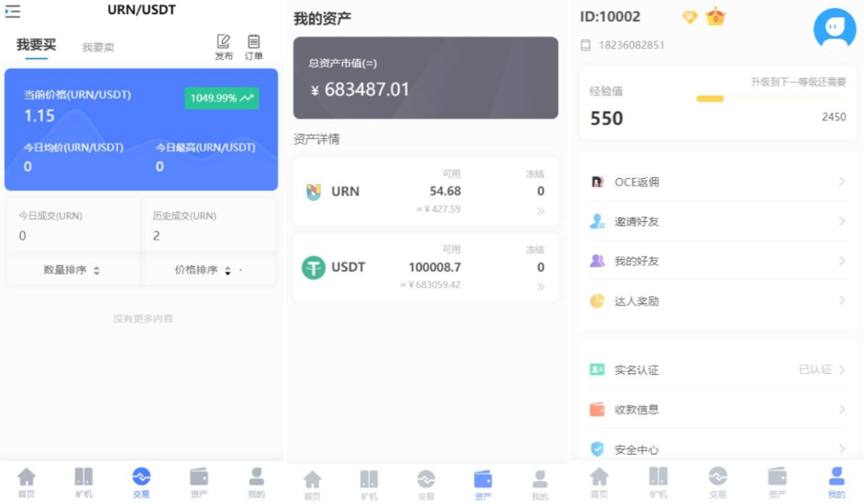This screenshot has width=864, height=504.
Task: Click the yellow diamond VIP badge
Action: click(x=689, y=17)
